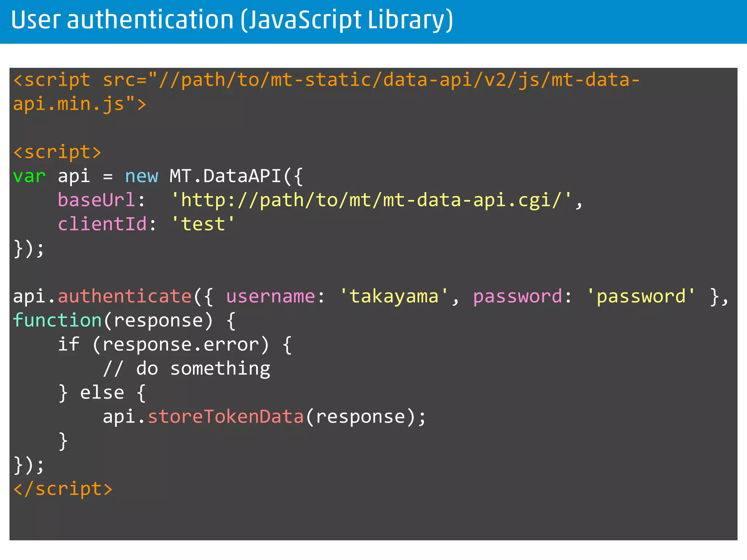The image size is (747, 560).
Task: Click the 'function' keyword
Action: (57, 320)
